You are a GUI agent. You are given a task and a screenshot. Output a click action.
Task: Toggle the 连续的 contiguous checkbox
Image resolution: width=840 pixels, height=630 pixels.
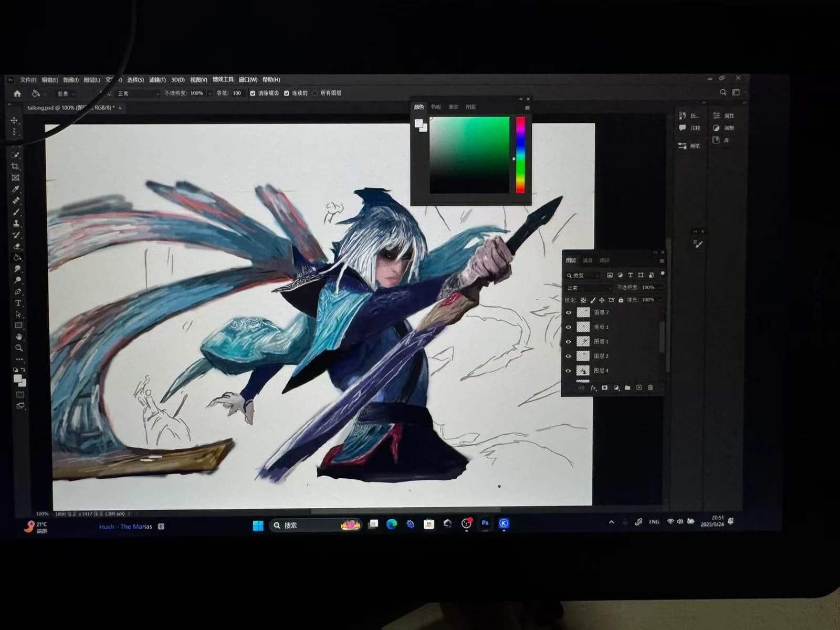click(x=287, y=93)
